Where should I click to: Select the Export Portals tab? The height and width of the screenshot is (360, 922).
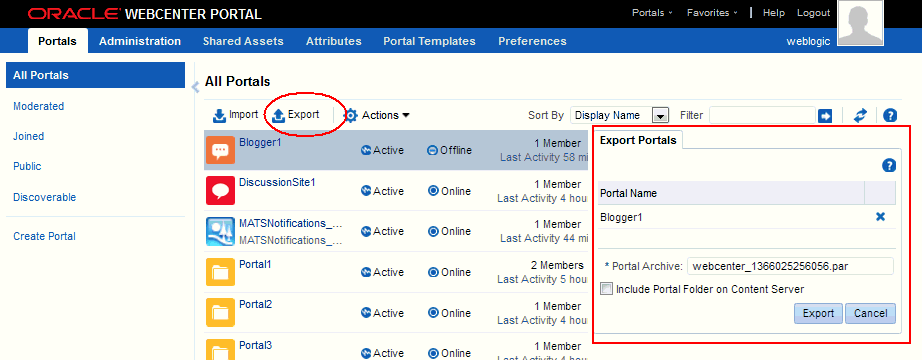(638, 141)
